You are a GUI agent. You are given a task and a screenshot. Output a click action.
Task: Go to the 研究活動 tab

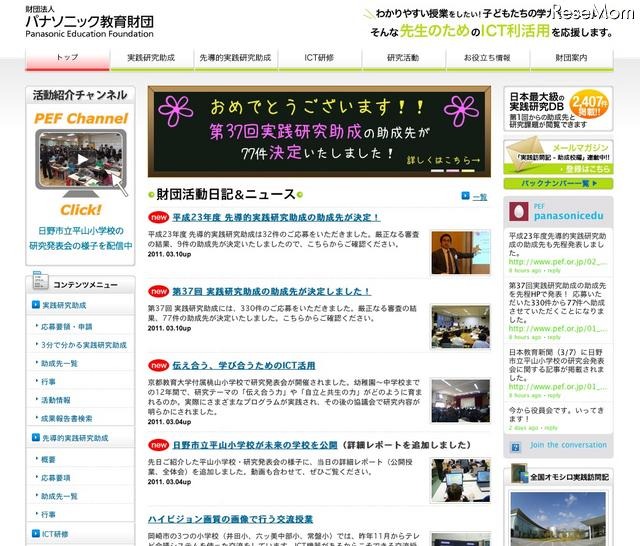(x=403, y=58)
